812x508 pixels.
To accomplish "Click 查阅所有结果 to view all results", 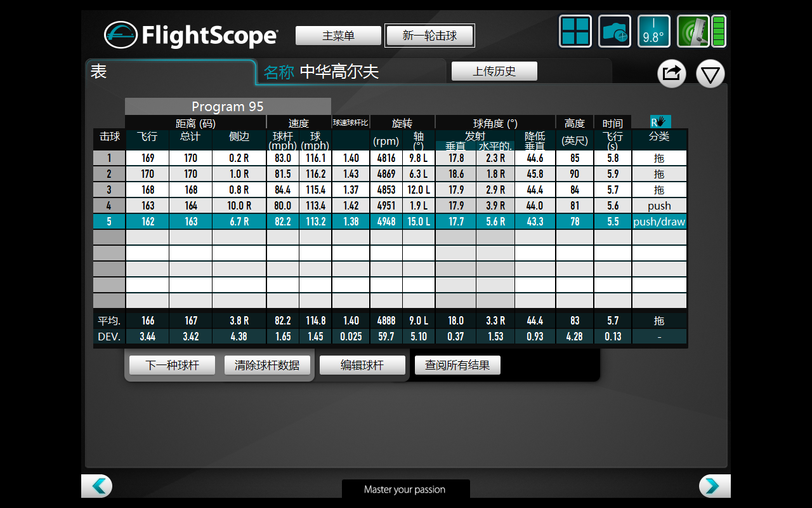I will coord(457,365).
